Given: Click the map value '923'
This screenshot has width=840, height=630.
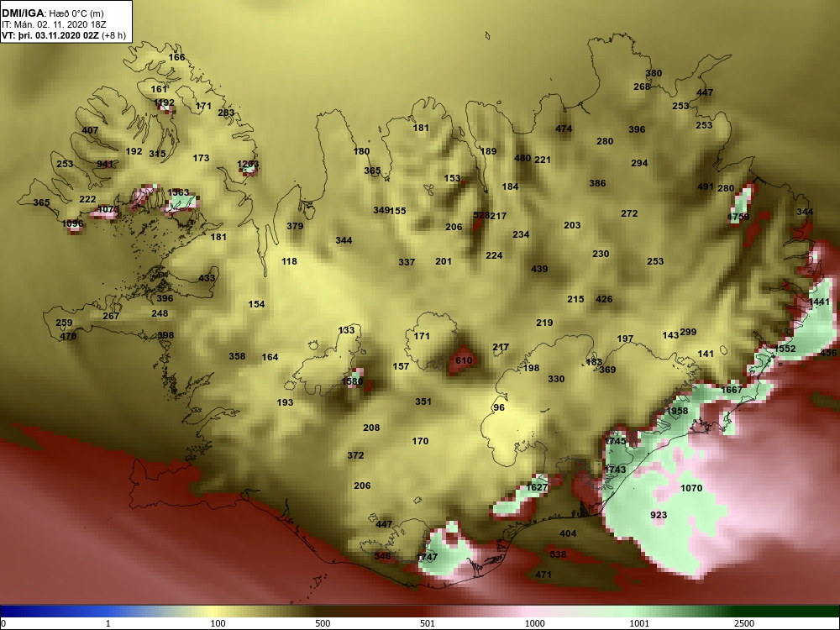Looking at the screenshot, I should coord(659,516).
